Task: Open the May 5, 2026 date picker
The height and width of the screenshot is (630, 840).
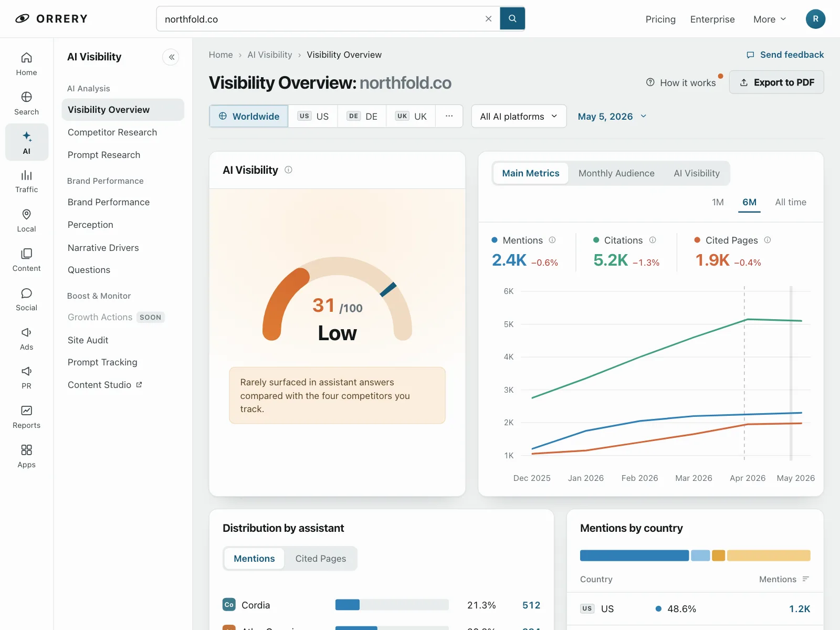Action: click(612, 116)
